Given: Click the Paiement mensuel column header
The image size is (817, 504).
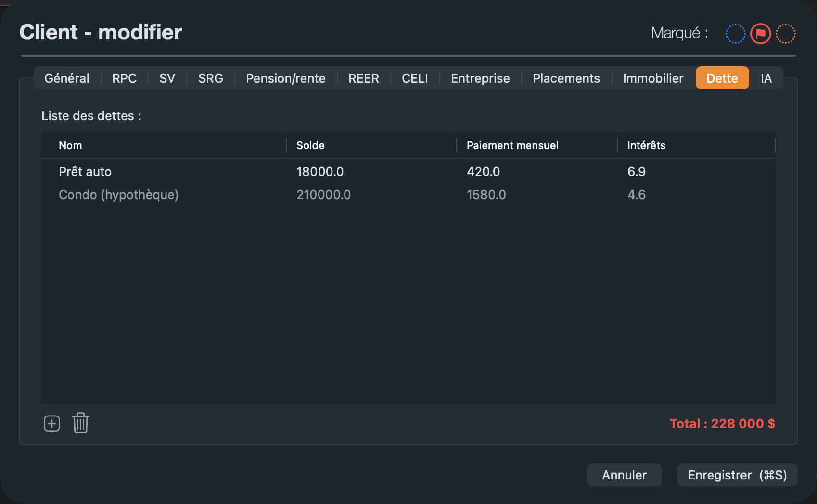Looking at the screenshot, I should point(536,145).
